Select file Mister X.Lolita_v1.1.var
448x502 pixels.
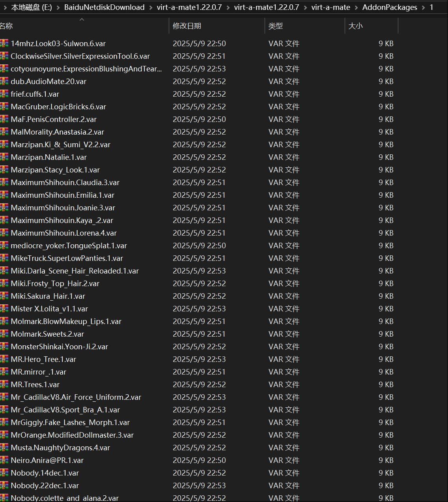tap(49, 309)
